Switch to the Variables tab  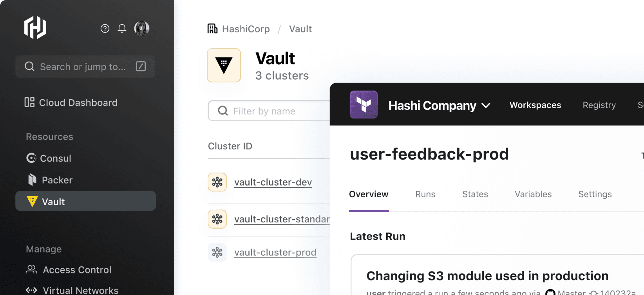pos(533,194)
